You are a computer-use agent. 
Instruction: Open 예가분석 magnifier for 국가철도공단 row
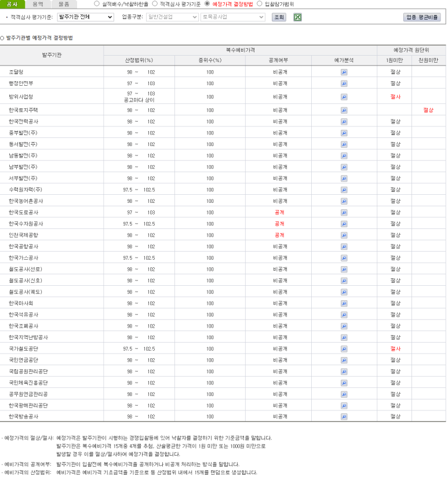click(x=344, y=348)
